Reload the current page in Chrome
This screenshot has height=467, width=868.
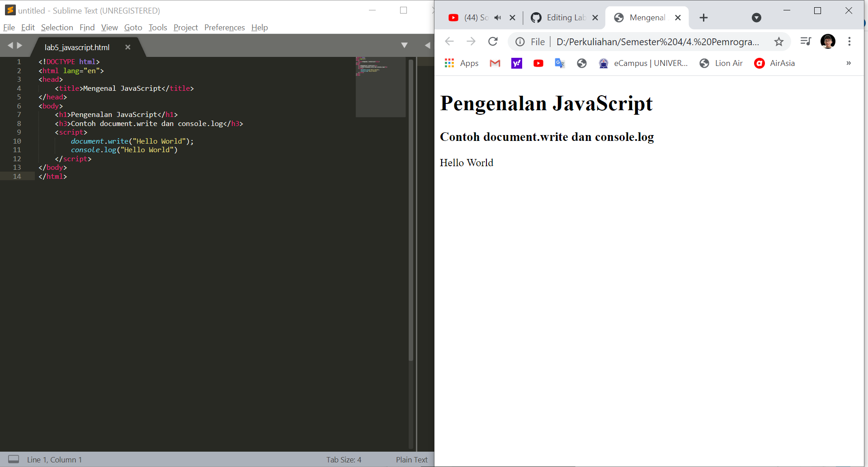click(493, 42)
